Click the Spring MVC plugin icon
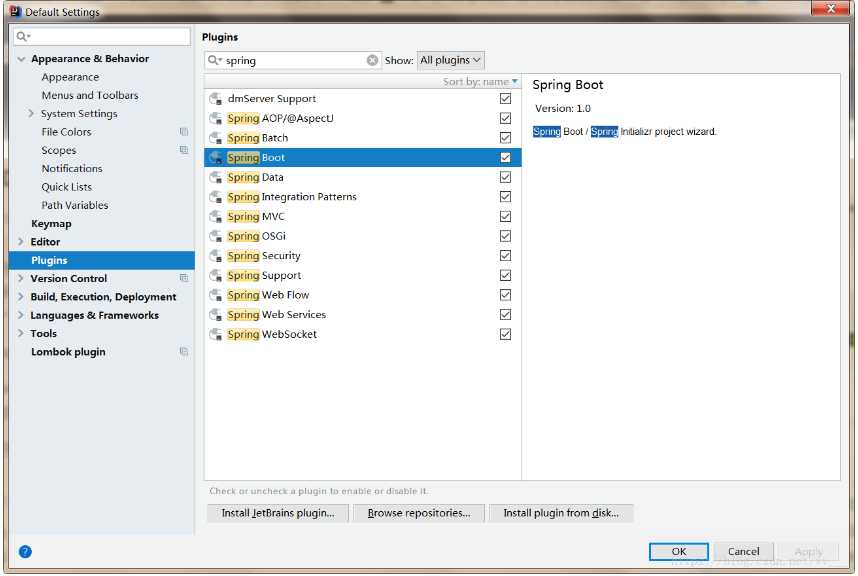The image size is (858, 576). coord(216,217)
